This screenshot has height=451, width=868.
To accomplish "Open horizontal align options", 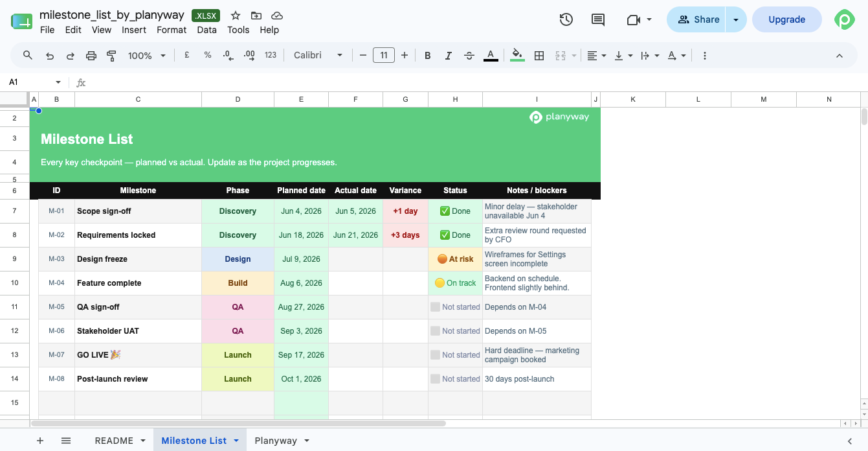I will pos(597,56).
